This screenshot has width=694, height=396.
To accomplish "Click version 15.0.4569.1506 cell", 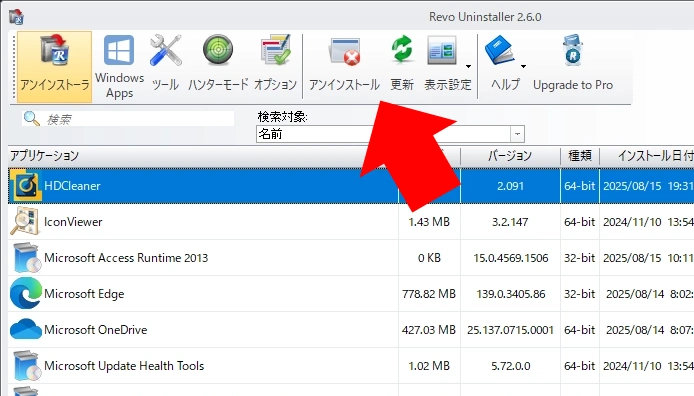I will pos(510,258).
